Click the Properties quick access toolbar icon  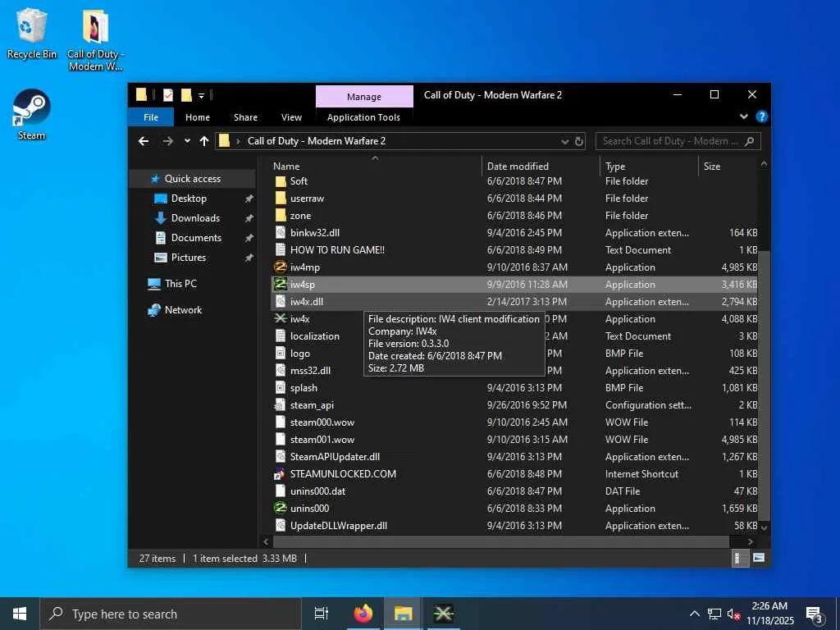168,95
